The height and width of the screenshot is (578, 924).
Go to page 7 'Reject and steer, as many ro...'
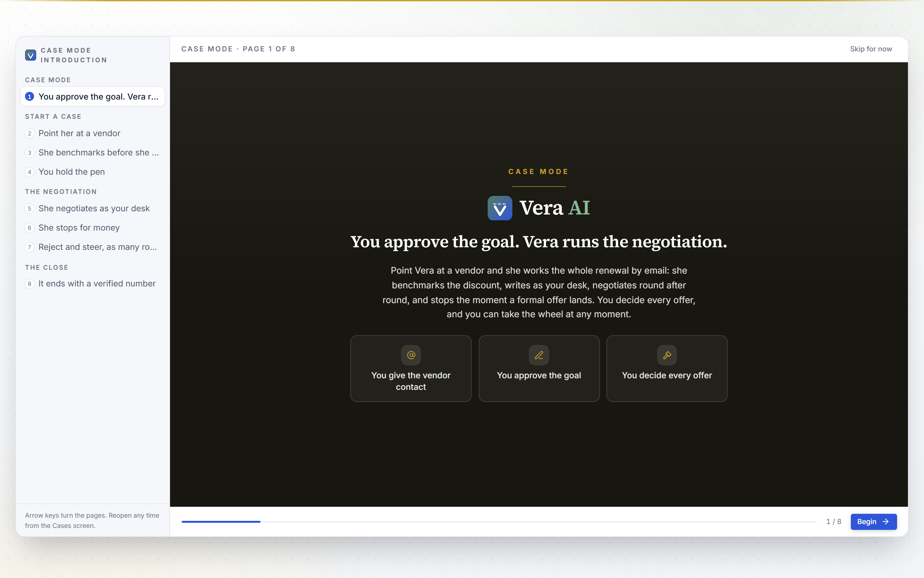[x=93, y=247]
